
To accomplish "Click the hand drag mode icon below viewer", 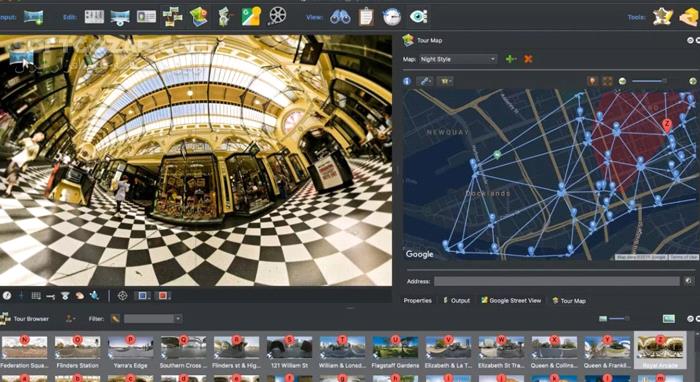I will (x=79, y=295).
